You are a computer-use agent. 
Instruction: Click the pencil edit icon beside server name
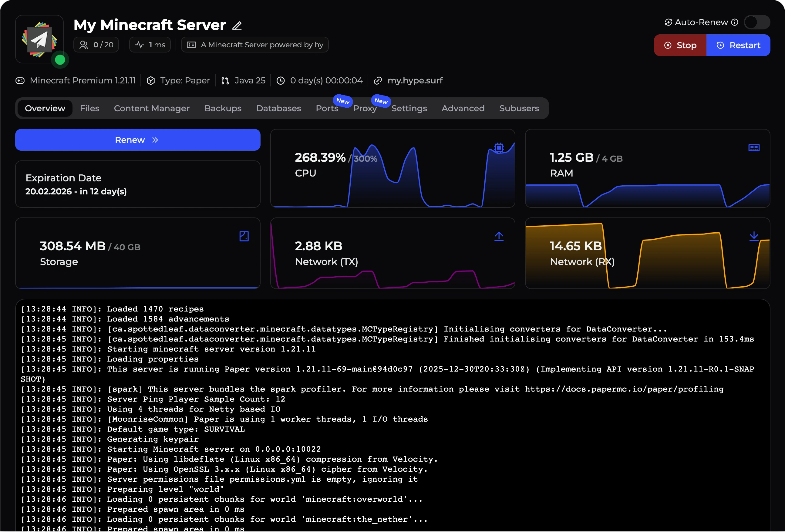click(x=237, y=26)
